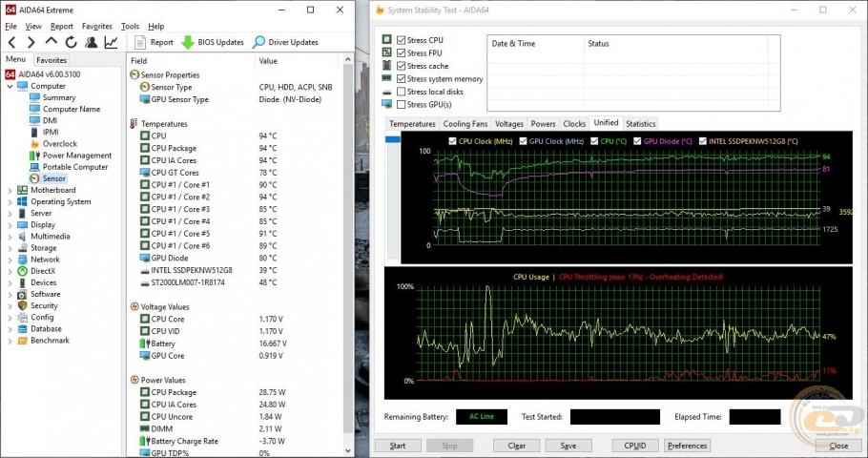Viewport: 868px width, 458px height.
Task: Expand the Motherboard tree node
Action: tap(10, 190)
